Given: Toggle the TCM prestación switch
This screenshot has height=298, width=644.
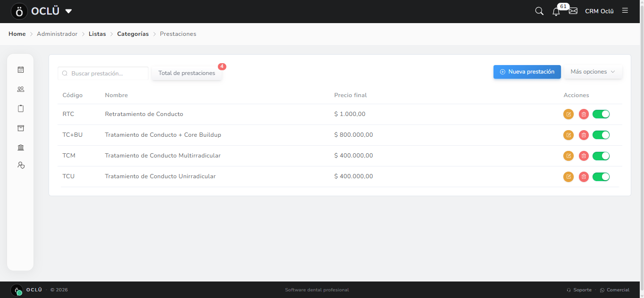Looking at the screenshot, I should click(601, 156).
